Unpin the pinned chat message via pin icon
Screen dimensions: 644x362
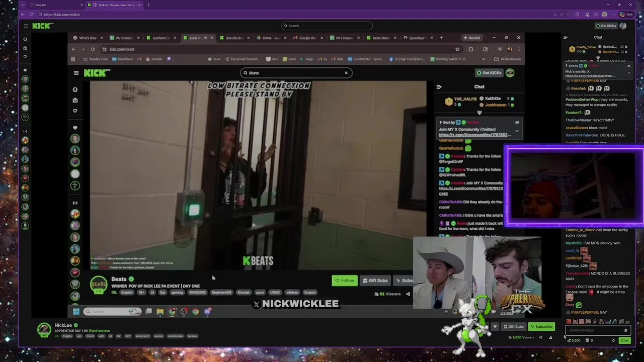628,66
